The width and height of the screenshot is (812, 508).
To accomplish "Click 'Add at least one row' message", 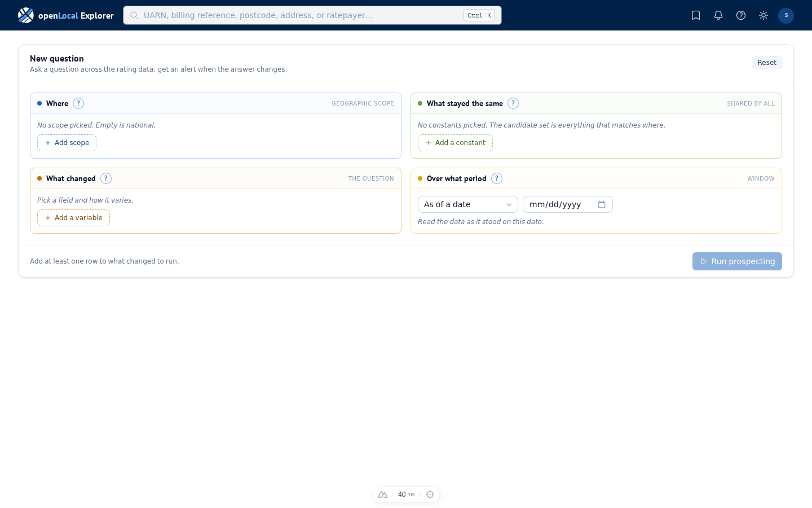I will [104, 261].
